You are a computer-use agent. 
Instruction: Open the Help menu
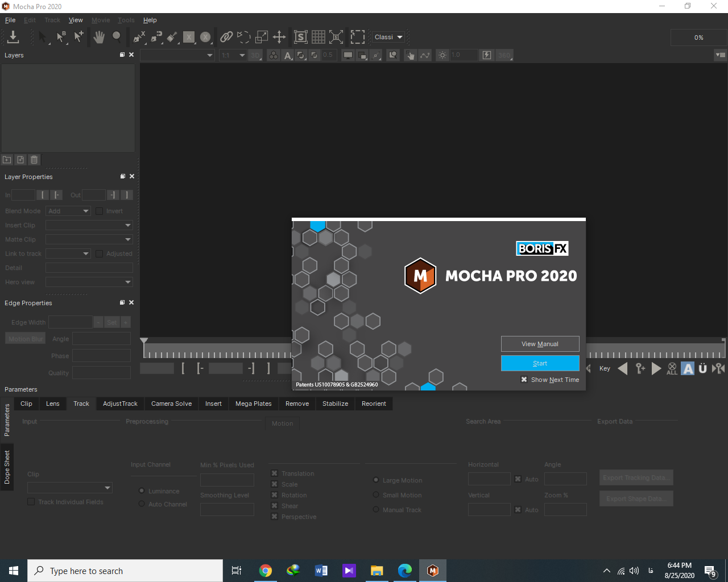coord(150,20)
